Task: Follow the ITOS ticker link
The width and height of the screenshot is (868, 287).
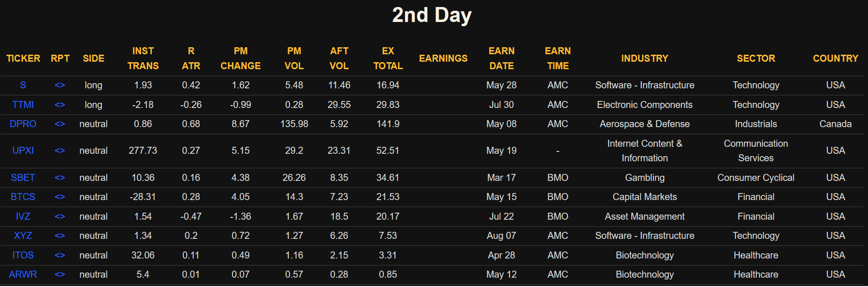Action: [x=23, y=255]
